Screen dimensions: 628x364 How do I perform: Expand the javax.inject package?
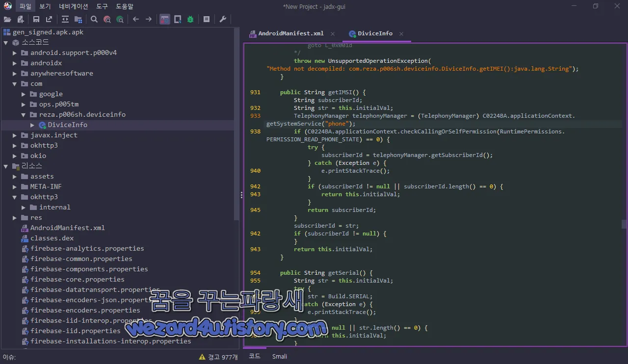pos(15,135)
